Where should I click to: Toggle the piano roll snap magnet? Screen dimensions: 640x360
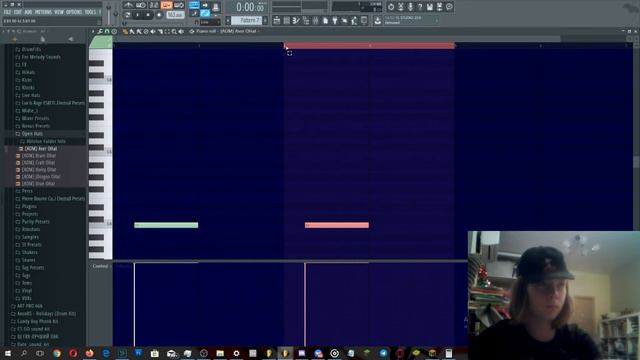click(107, 31)
